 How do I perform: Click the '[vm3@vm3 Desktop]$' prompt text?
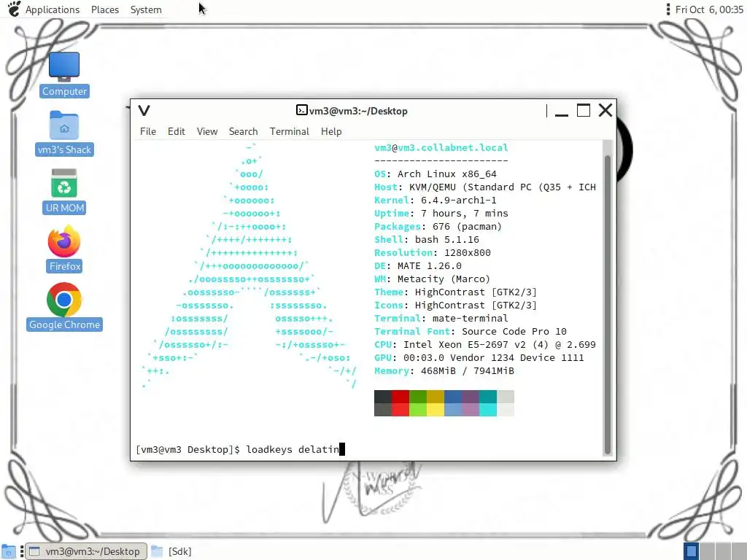(187, 449)
